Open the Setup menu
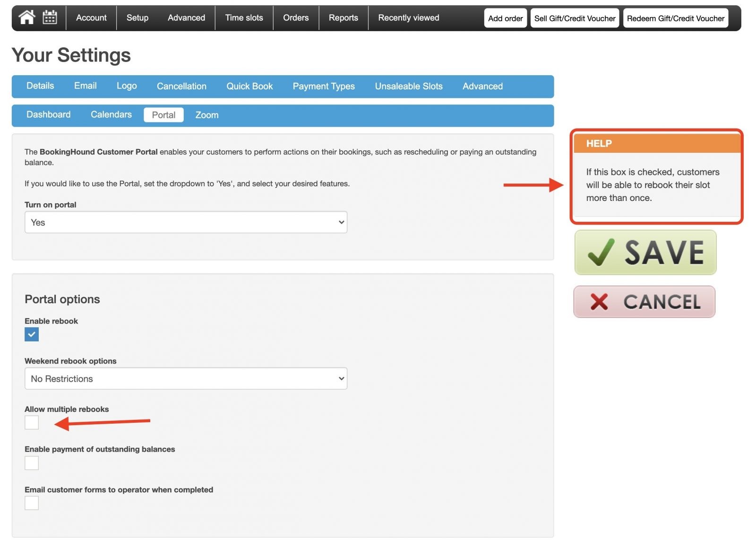Screen dimensions: 756x540 [137, 18]
